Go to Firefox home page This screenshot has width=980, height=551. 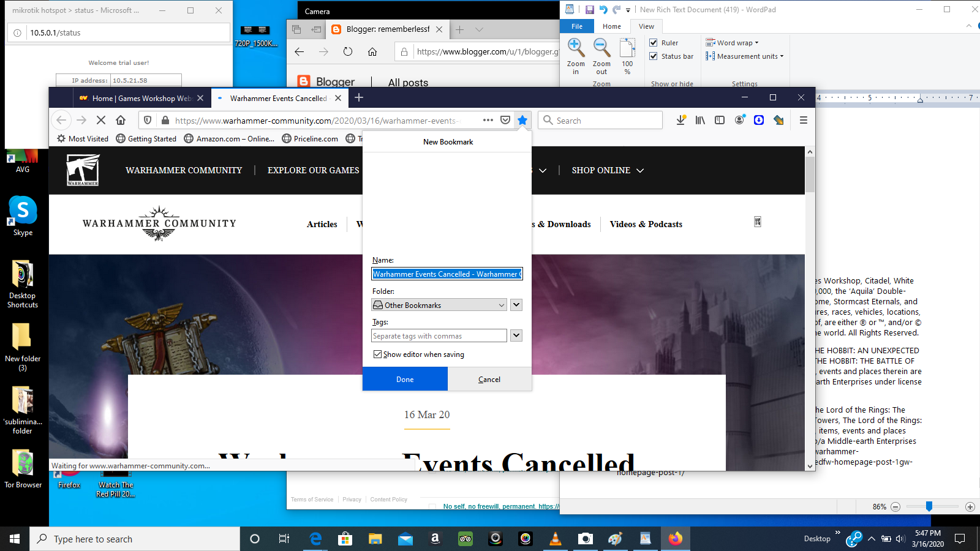121,121
